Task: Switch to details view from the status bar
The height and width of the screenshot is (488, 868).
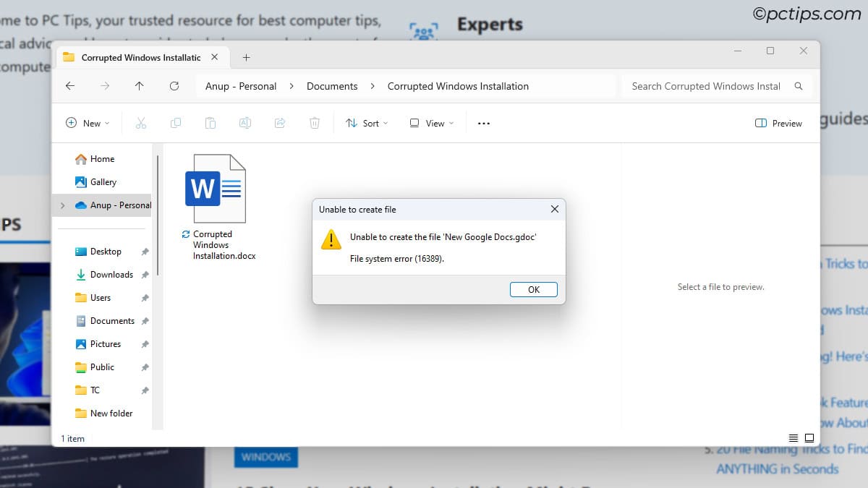Action: coord(793,438)
